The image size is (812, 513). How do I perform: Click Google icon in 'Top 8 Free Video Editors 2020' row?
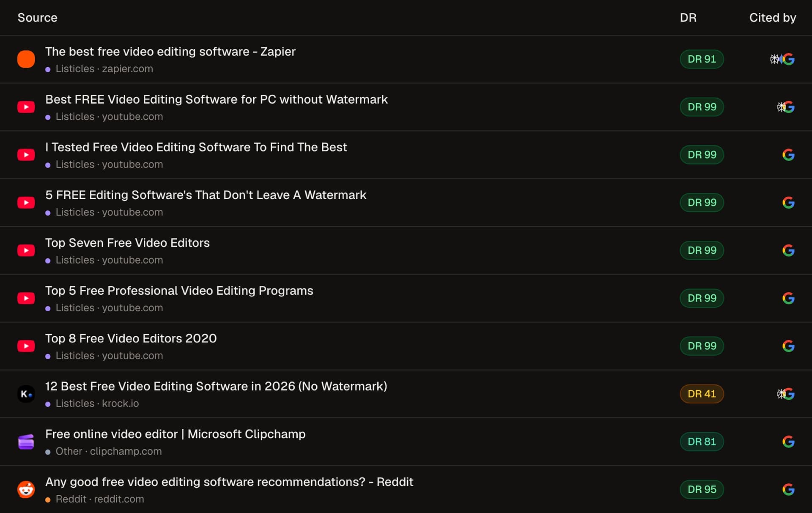(x=788, y=346)
